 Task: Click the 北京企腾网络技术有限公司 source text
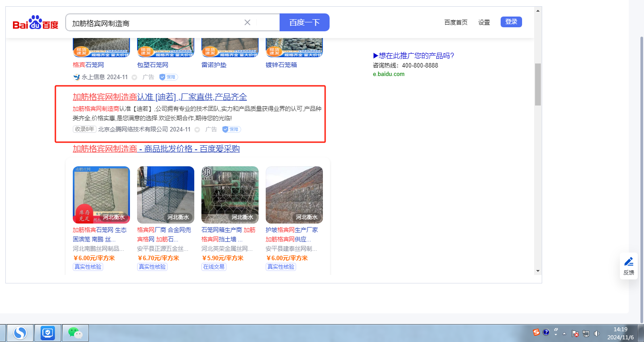coord(133,129)
